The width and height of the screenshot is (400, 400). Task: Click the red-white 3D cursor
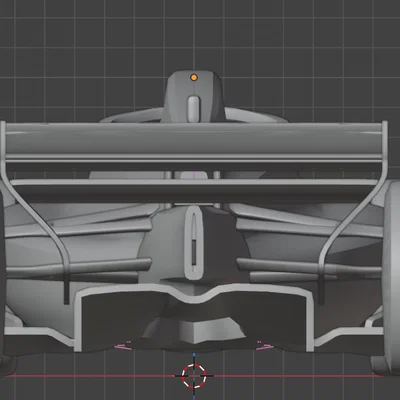click(x=194, y=376)
